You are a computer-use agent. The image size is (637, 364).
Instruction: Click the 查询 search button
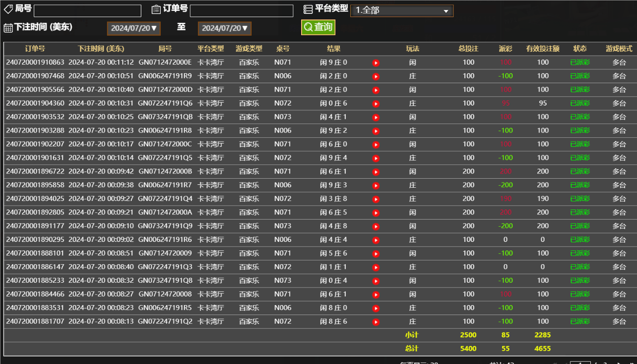click(318, 27)
